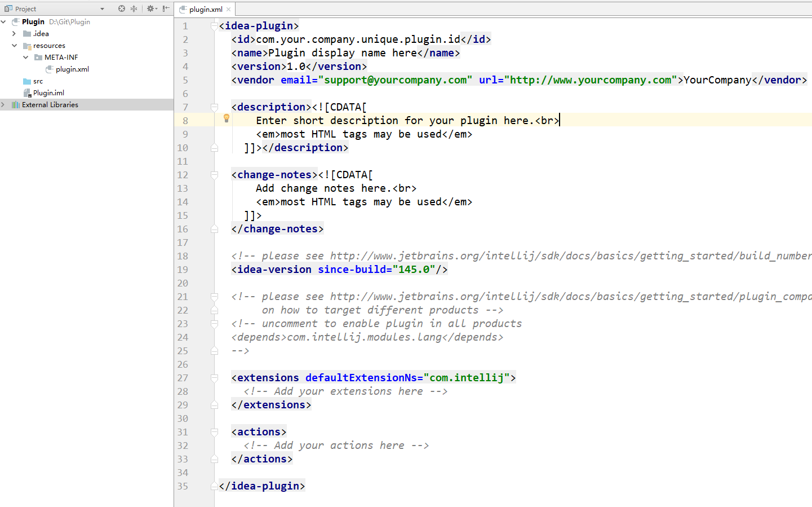This screenshot has height=507, width=812.
Task: Click line number 19 in gutter
Action: [183, 270]
